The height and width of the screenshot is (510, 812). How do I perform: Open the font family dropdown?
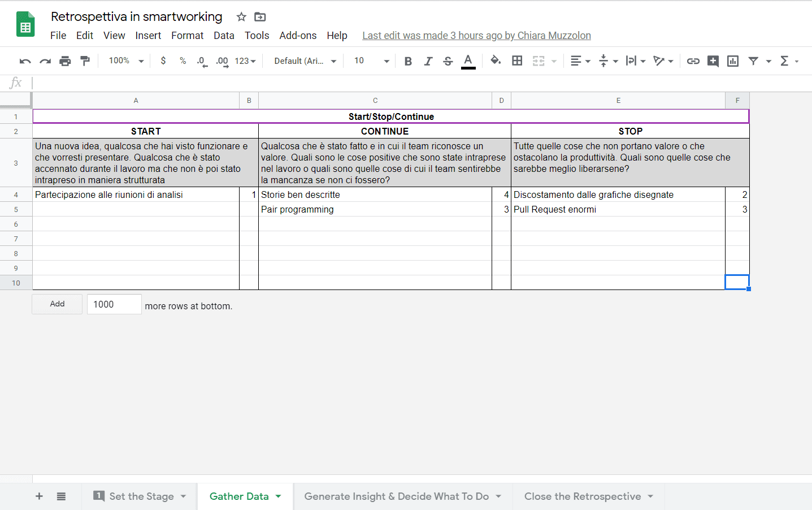click(x=305, y=61)
